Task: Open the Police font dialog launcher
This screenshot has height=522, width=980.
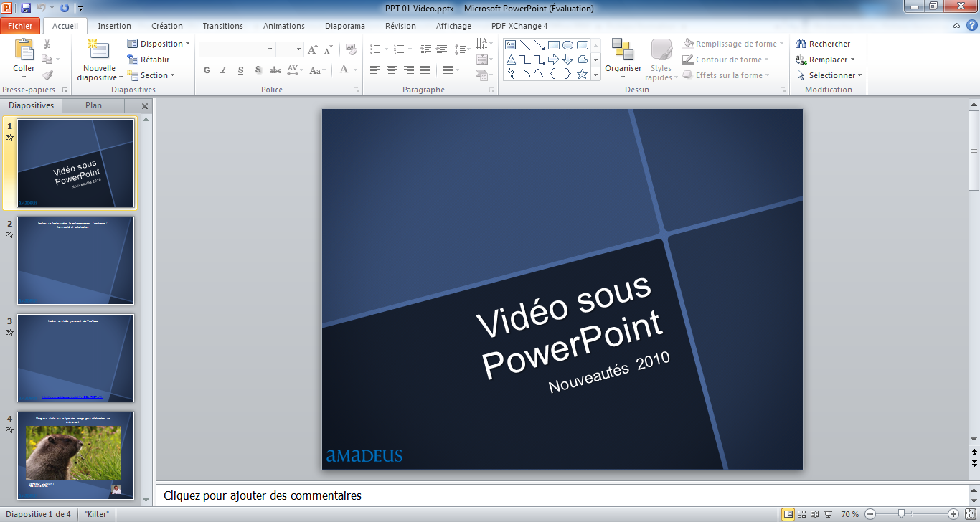Action: coord(357,90)
